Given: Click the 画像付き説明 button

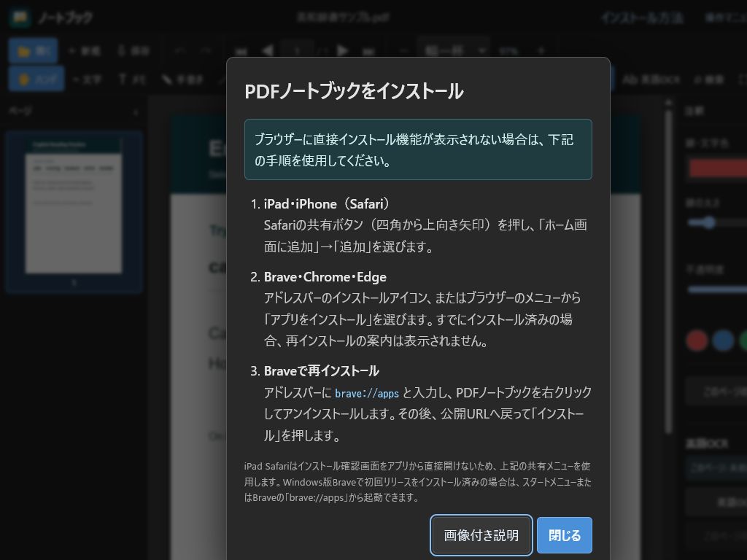Looking at the screenshot, I should pos(481,535).
